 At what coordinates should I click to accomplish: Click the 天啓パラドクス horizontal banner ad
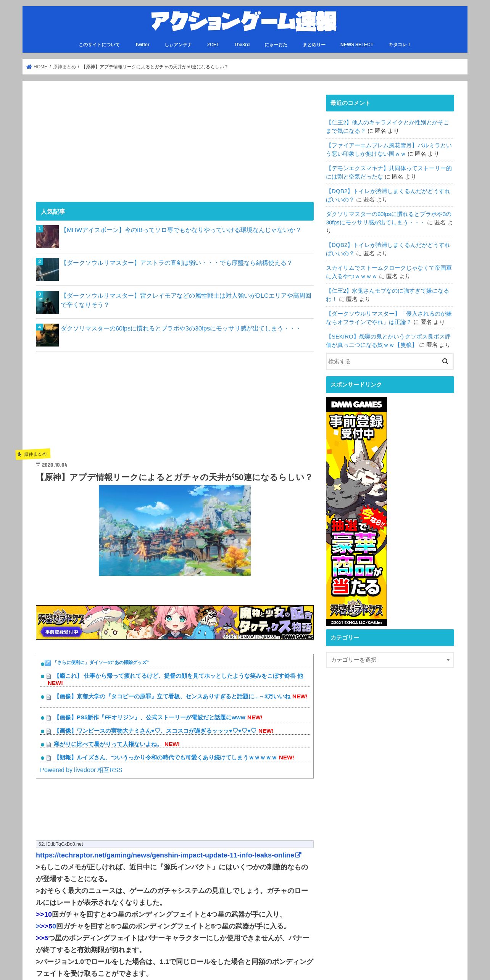[x=175, y=622]
